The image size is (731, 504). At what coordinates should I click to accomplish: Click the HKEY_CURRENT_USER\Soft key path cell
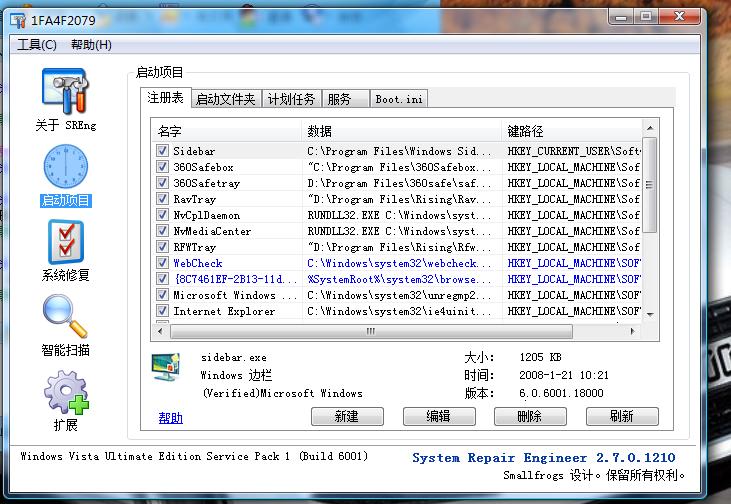(574, 151)
